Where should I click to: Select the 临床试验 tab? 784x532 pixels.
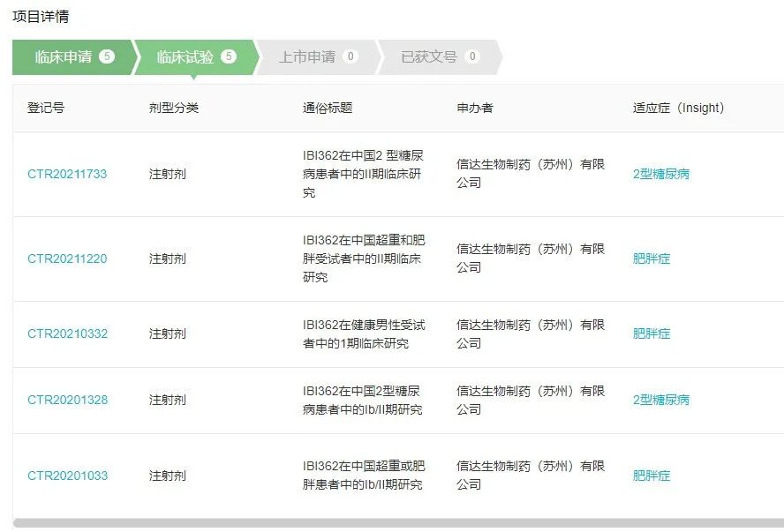pos(185,57)
